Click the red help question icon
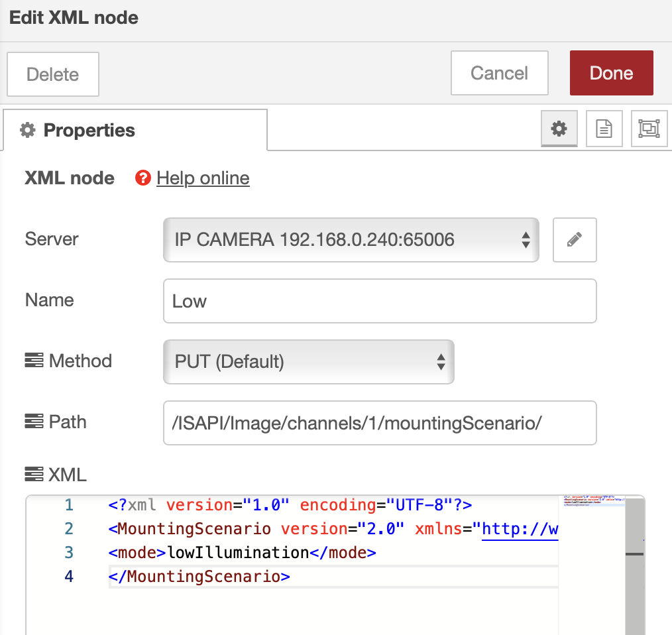This screenshot has width=672, height=635. 143,178
